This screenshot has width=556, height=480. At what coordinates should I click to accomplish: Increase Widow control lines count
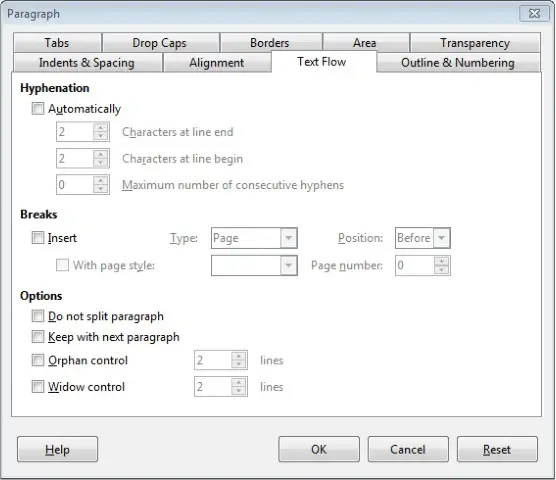[239, 383]
